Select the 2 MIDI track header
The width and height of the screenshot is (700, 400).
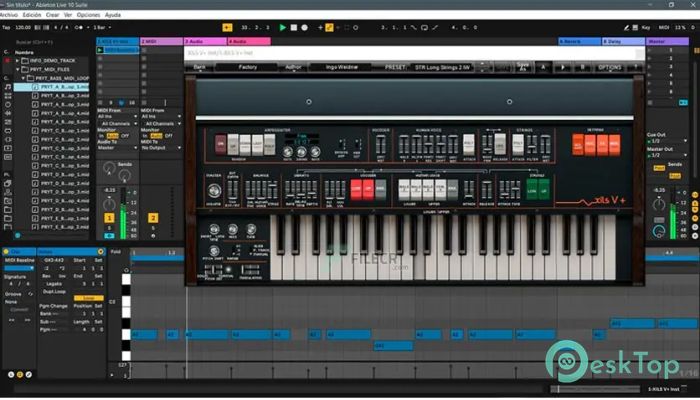point(162,42)
